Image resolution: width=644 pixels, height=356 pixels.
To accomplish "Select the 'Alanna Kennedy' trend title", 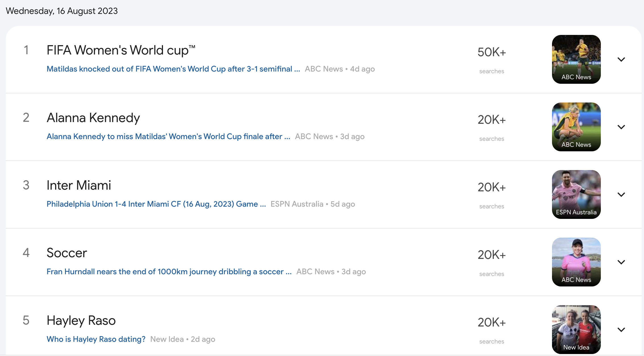I will coord(93,118).
